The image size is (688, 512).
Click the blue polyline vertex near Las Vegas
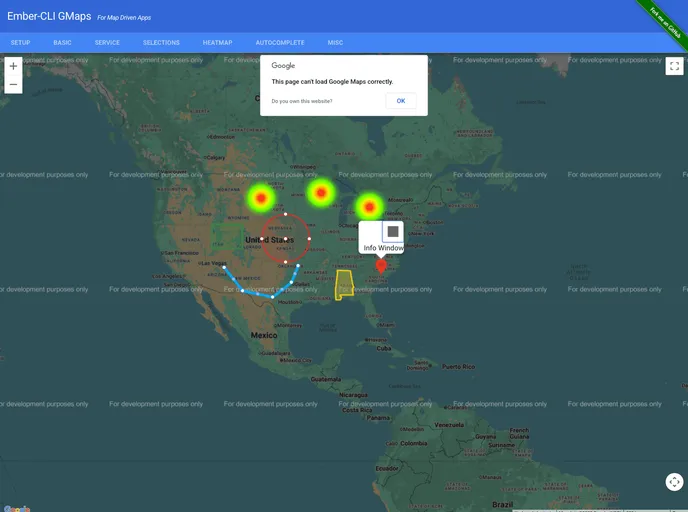pyautogui.click(x=224, y=267)
